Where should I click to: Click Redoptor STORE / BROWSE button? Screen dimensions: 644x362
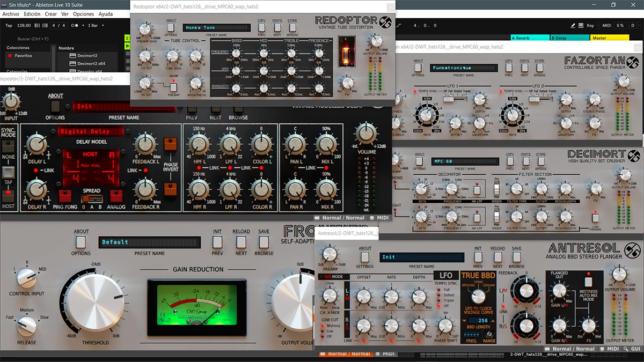point(292,26)
